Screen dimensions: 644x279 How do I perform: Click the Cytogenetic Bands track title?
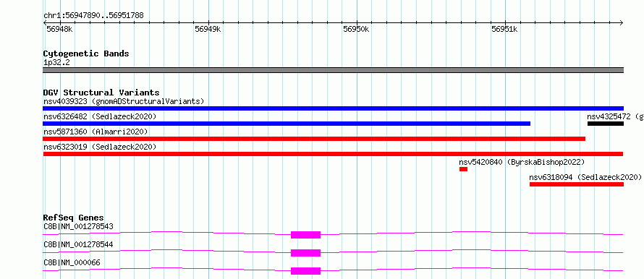coord(86,53)
